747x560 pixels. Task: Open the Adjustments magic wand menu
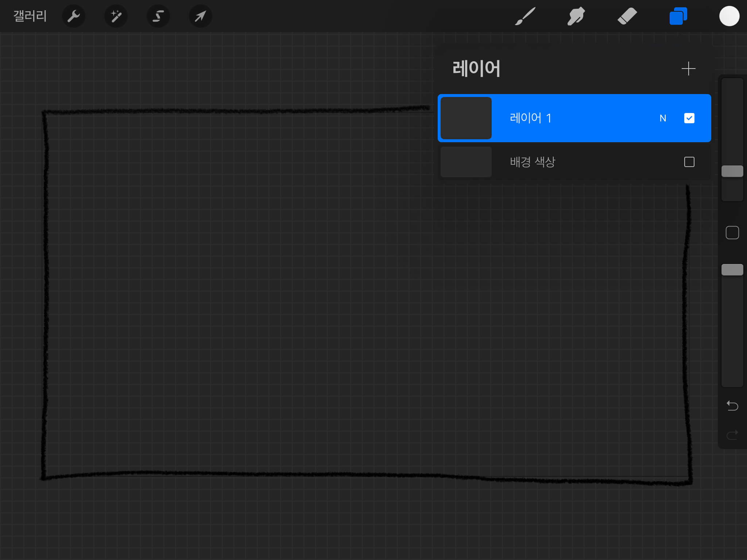click(116, 16)
